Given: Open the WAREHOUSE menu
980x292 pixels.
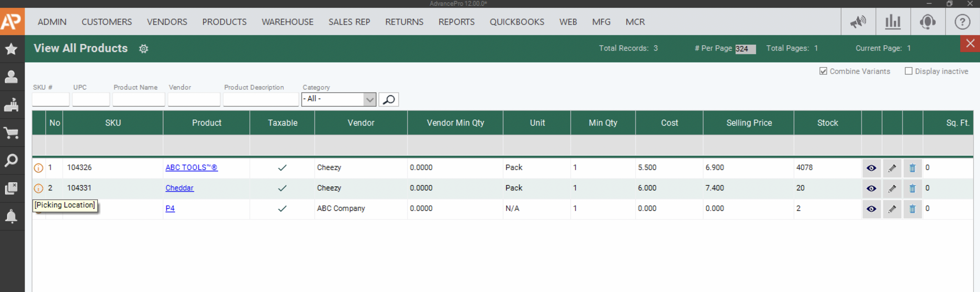Looking at the screenshot, I should (287, 22).
